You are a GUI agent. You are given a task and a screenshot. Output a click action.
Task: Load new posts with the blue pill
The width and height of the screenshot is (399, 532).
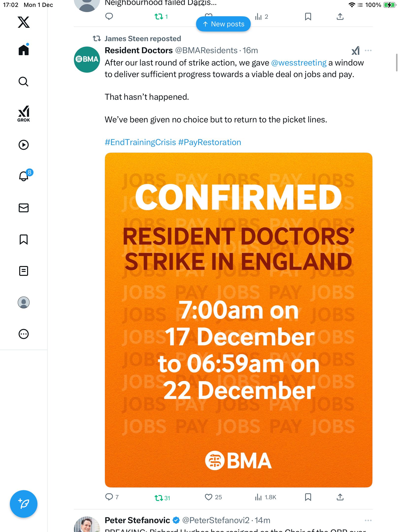coord(223,24)
